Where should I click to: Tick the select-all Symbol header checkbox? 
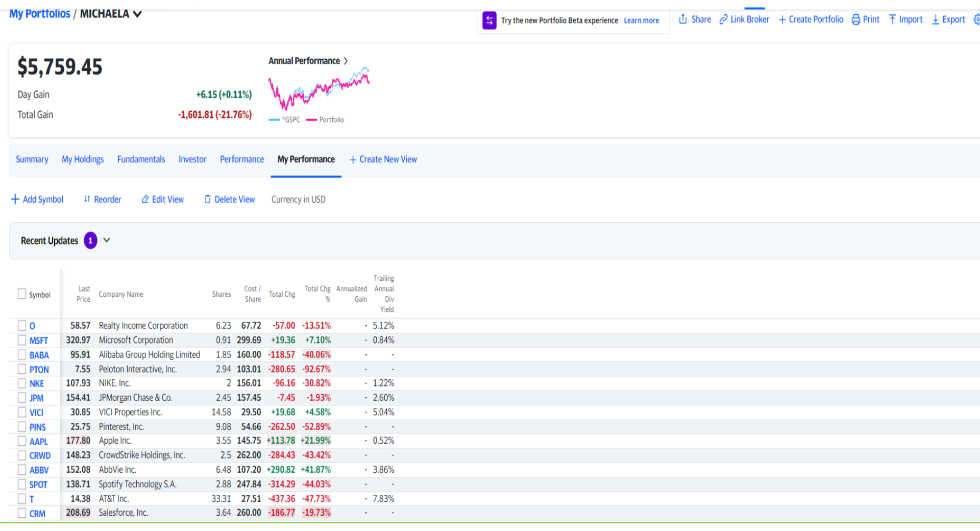(22, 294)
